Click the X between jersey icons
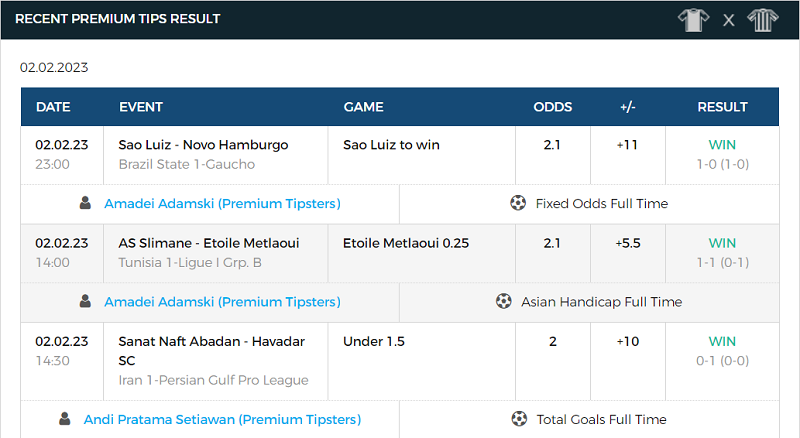The height and width of the screenshot is (438, 800). tap(729, 20)
